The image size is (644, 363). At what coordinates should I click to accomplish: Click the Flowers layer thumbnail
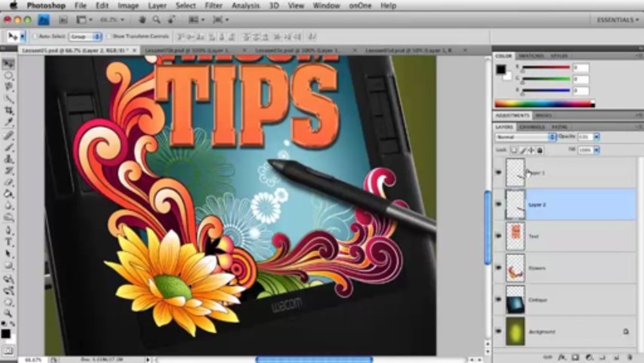(515, 268)
